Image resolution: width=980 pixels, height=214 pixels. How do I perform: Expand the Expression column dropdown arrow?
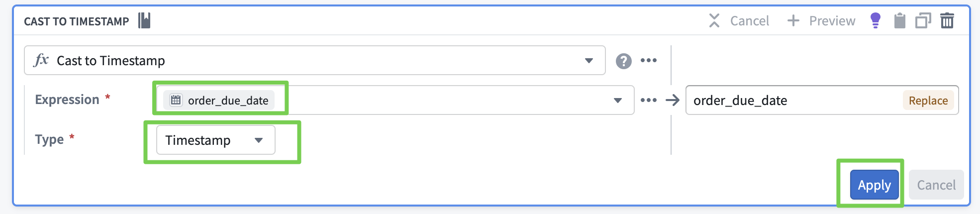pyautogui.click(x=618, y=100)
